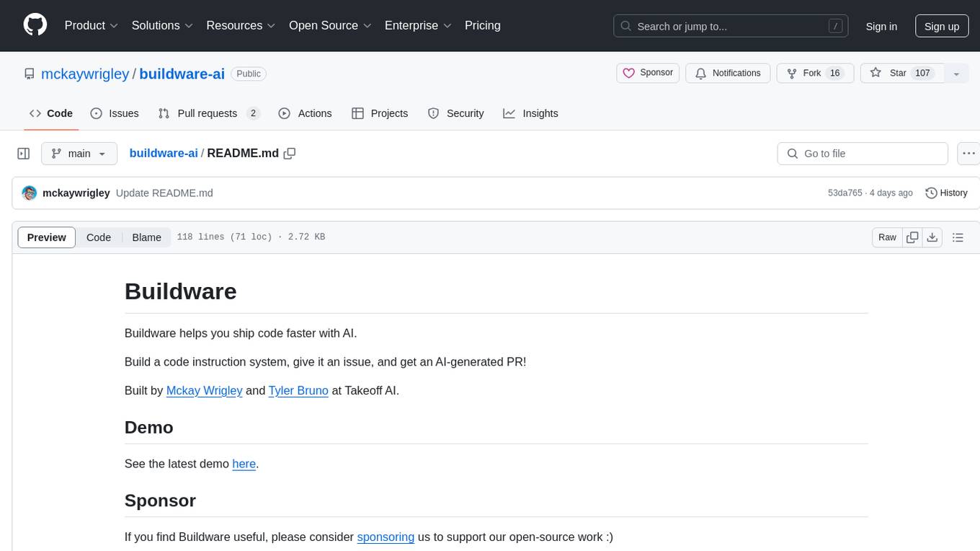Open the sponsoring link

point(386,537)
